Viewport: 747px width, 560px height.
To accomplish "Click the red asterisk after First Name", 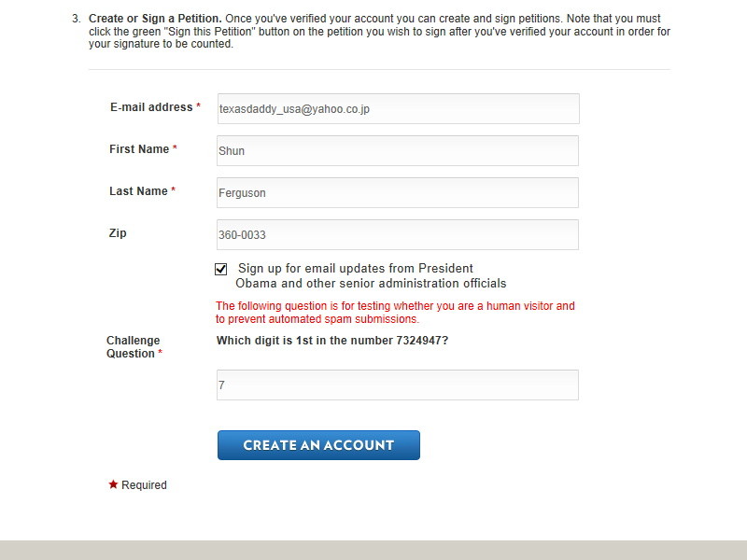I will (175, 149).
